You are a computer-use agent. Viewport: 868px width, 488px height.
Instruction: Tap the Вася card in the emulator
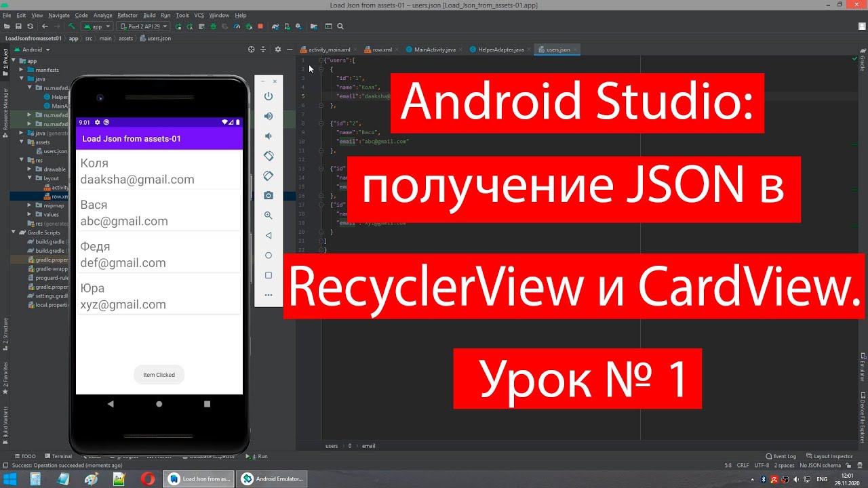(159, 213)
